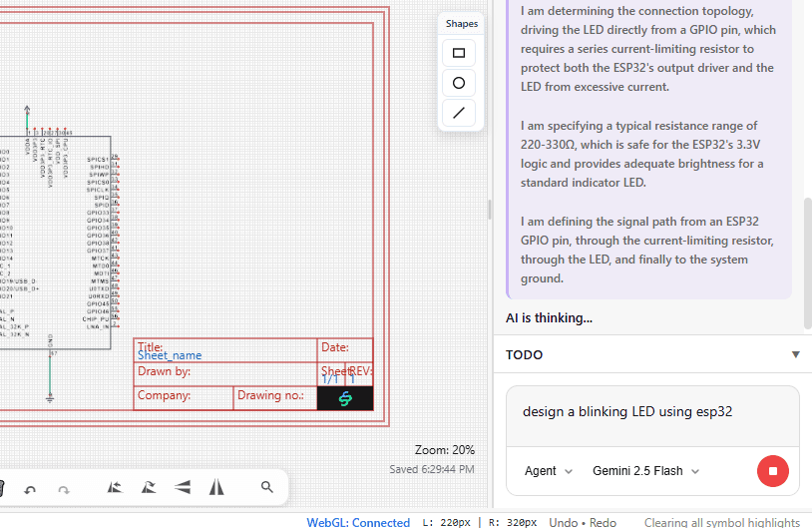Open the Agent mode dropdown
Screen dimensions: 812x528
549,471
